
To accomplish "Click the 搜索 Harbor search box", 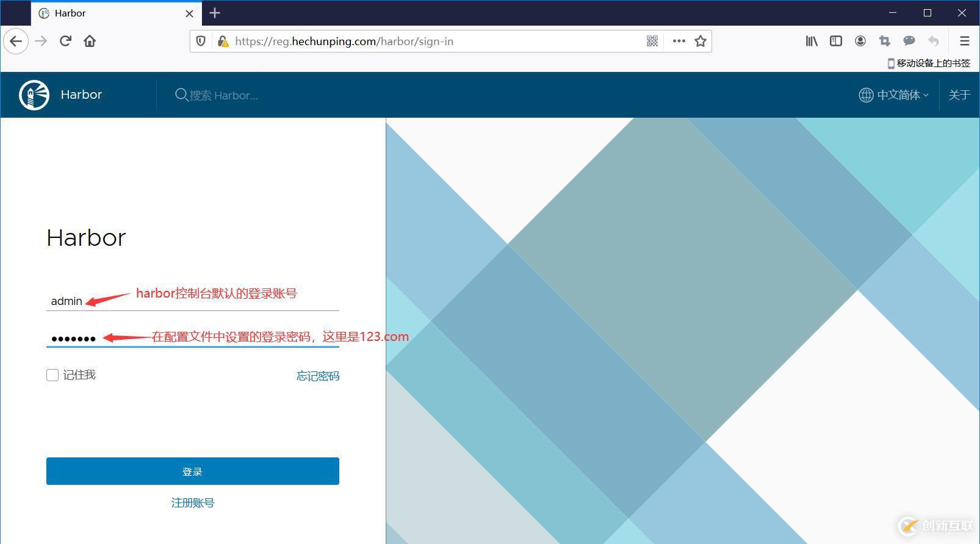I will click(x=225, y=96).
